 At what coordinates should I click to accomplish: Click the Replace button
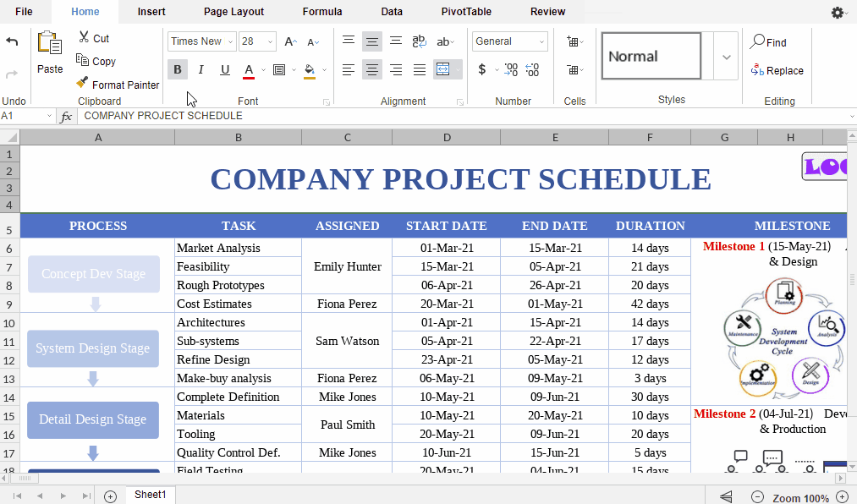point(777,71)
